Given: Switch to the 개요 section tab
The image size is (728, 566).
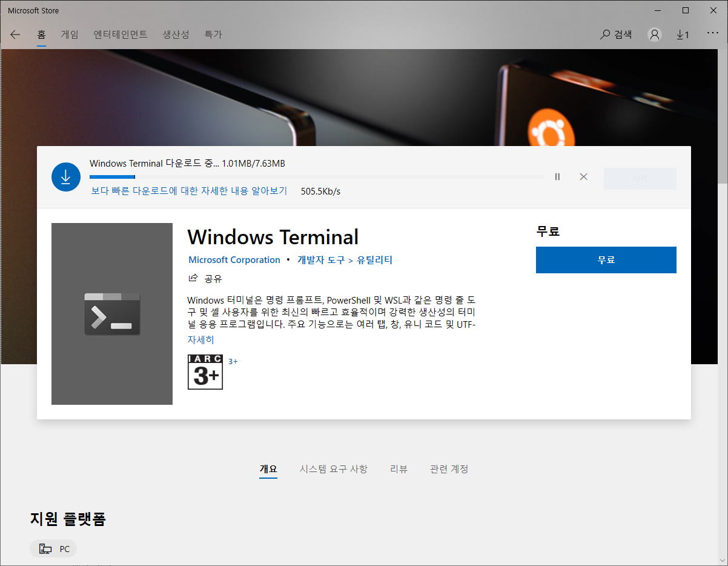Looking at the screenshot, I should [x=268, y=469].
